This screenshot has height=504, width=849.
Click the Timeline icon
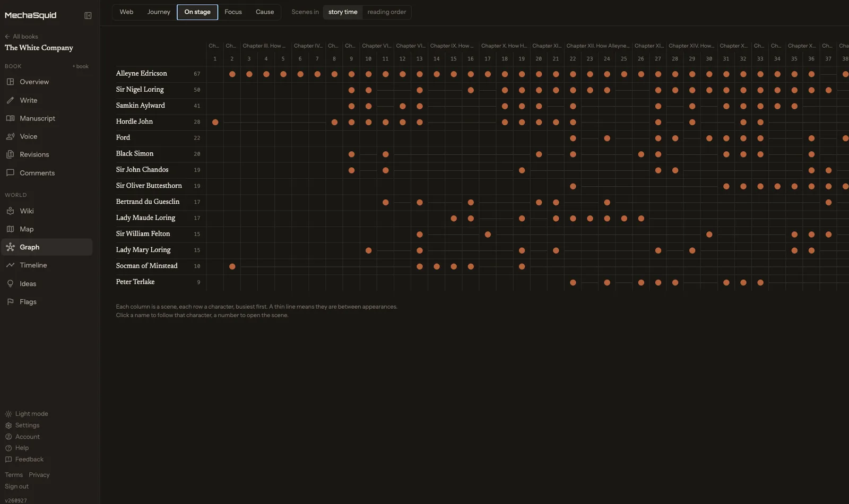[x=10, y=265]
